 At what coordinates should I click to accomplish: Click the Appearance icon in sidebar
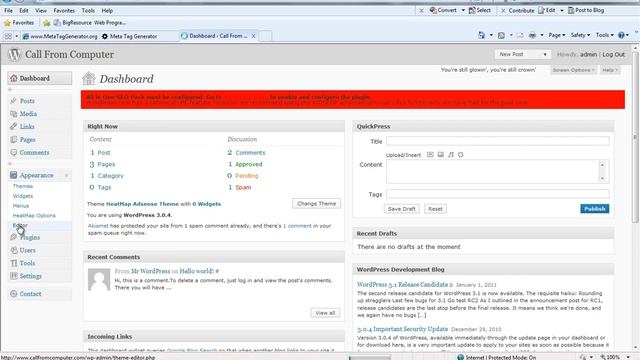13,175
